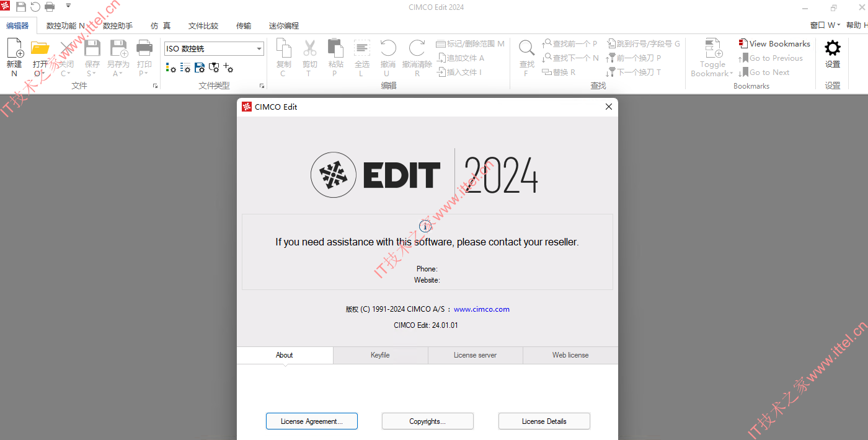Open the color setup icon under ISO 数控铣
This screenshot has height=440, width=868.
point(170,68)
